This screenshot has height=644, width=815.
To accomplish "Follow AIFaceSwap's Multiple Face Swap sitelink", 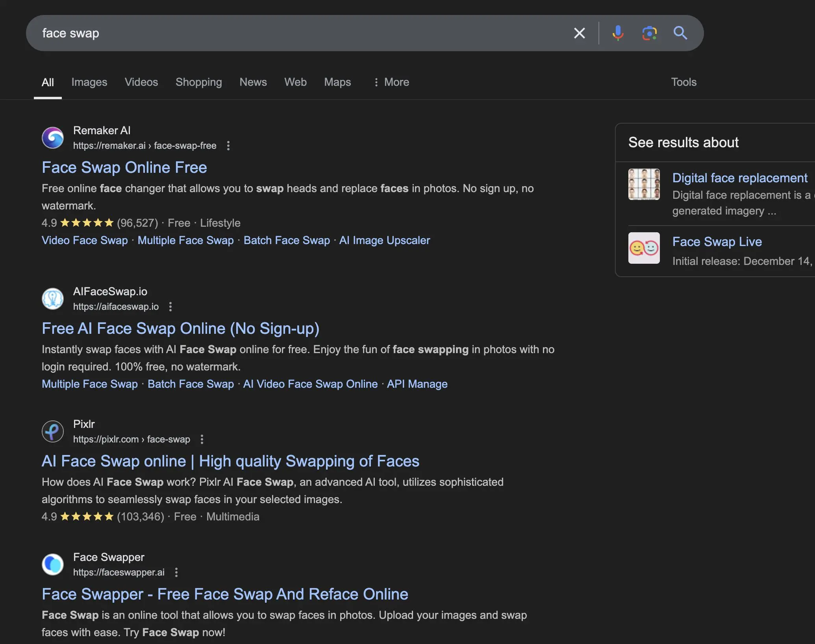I will click(90, 384).
